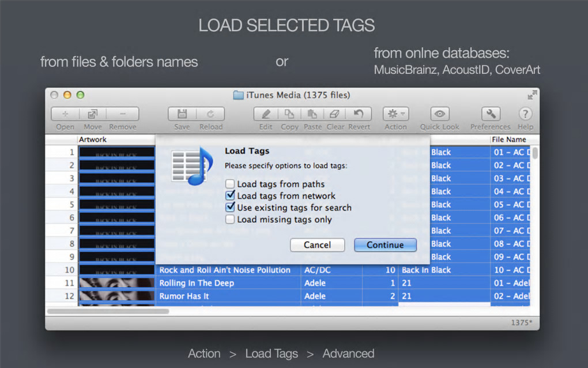Clear tags with the eraser icon
This screenshot has height=368, width=588.
[335, 114]
